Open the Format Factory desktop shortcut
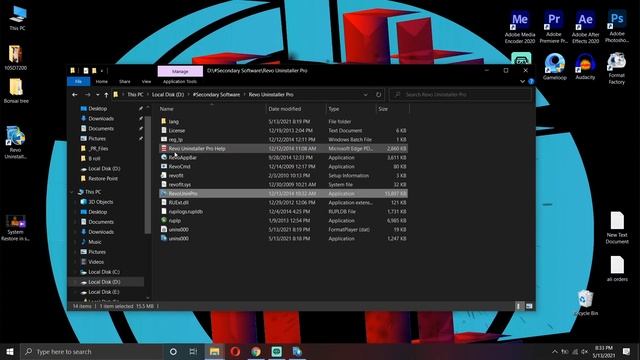Screen dimensions: 640x360 [616, 69]
